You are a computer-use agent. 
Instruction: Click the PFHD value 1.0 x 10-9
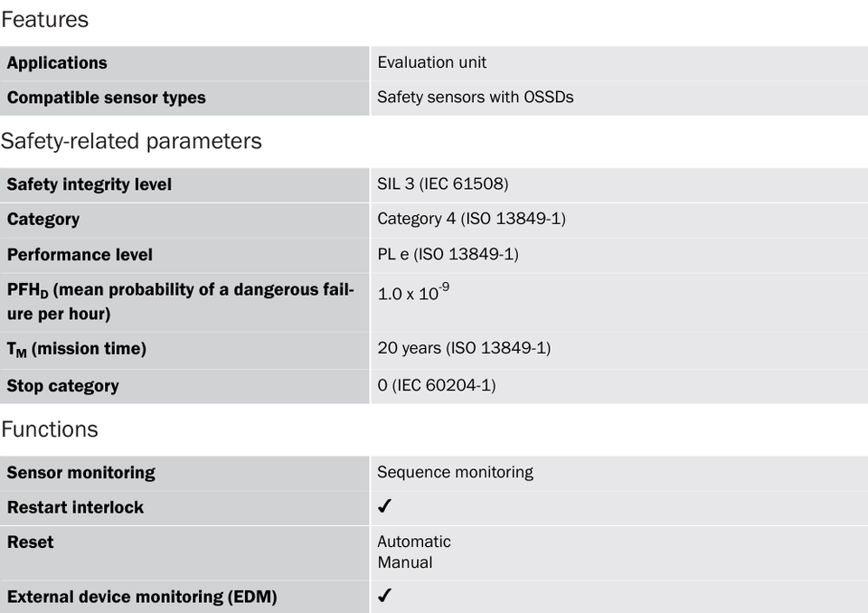pyautogui.click(x=413, y=291)
